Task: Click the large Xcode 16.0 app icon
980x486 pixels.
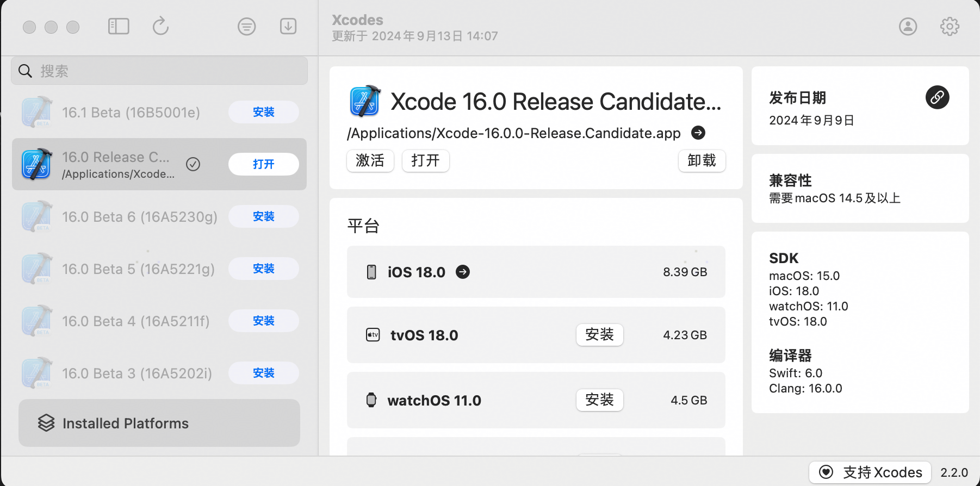Action: point(365,101)
